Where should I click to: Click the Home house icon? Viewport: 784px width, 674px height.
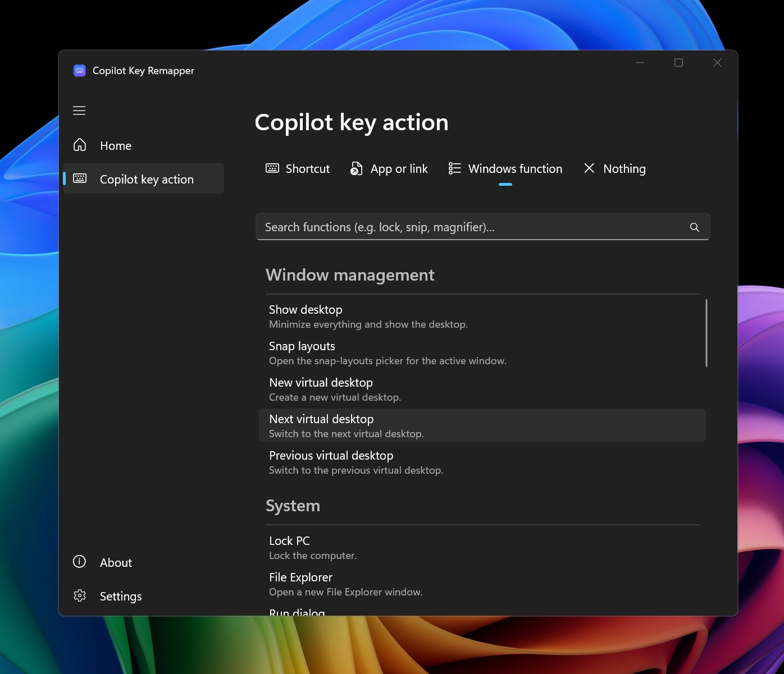80,145
